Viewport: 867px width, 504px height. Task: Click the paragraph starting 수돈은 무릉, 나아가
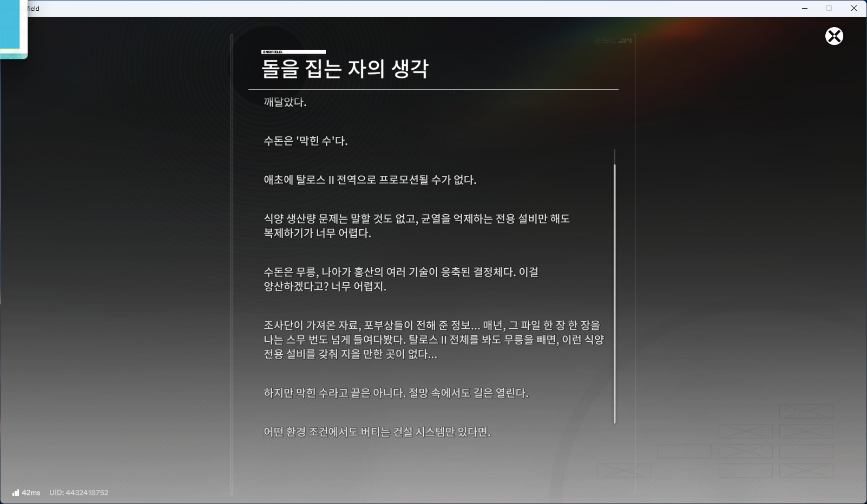tap(401, 279)
